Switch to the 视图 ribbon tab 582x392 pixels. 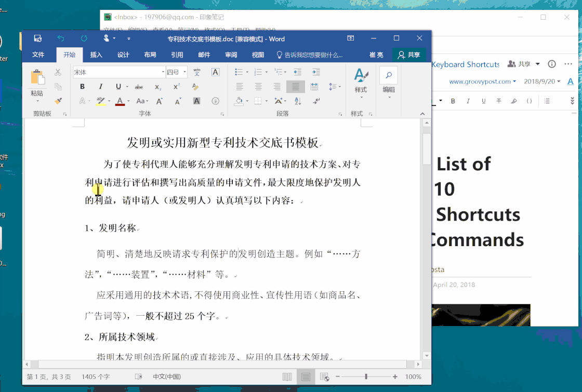point(258,55)
